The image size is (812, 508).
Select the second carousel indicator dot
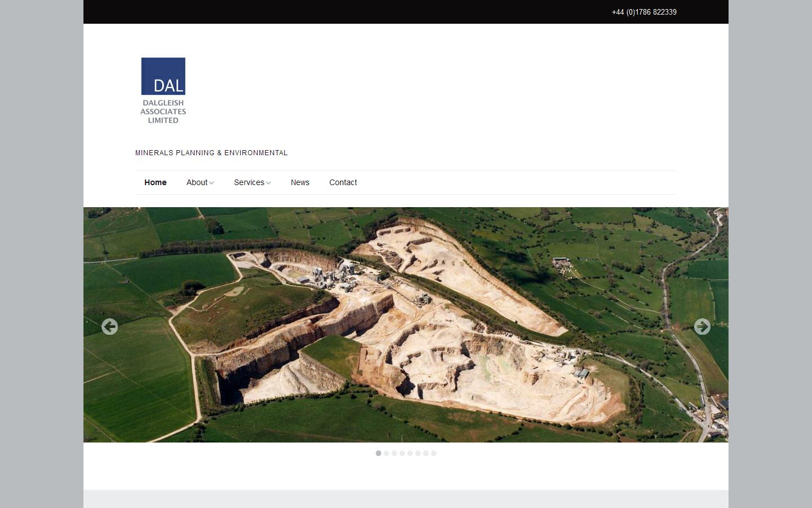coord(386,453)
